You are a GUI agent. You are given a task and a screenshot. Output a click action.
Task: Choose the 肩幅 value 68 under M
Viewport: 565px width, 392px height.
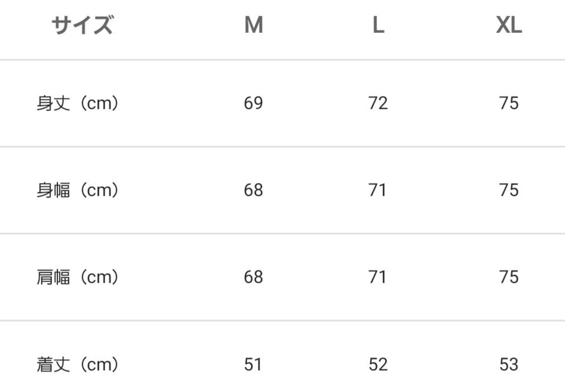[x=253, y=278]
